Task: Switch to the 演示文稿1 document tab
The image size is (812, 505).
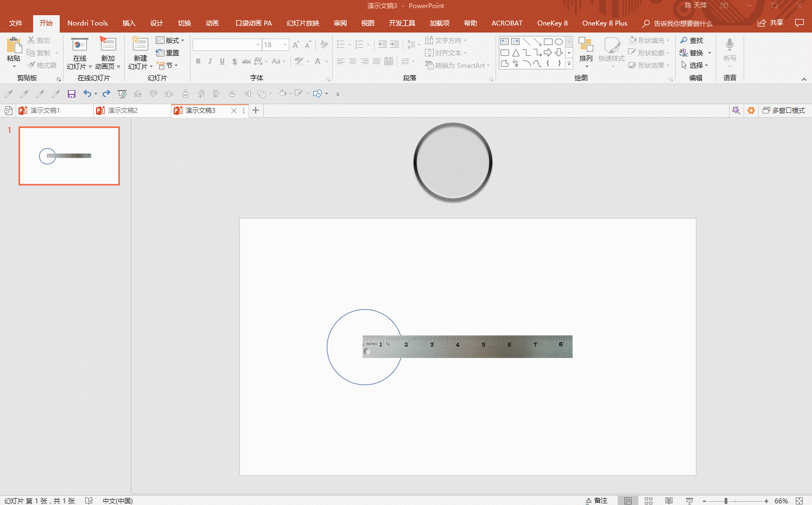Action: pos(45,111)
